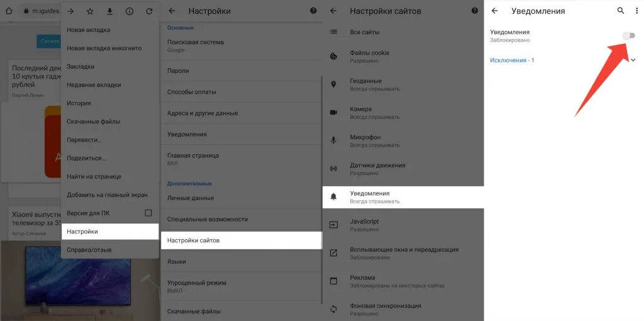This screenshot has height=321, width=644.
Task: Open Новая вкладка инкогнито menu item
Action: coord(110,48)
